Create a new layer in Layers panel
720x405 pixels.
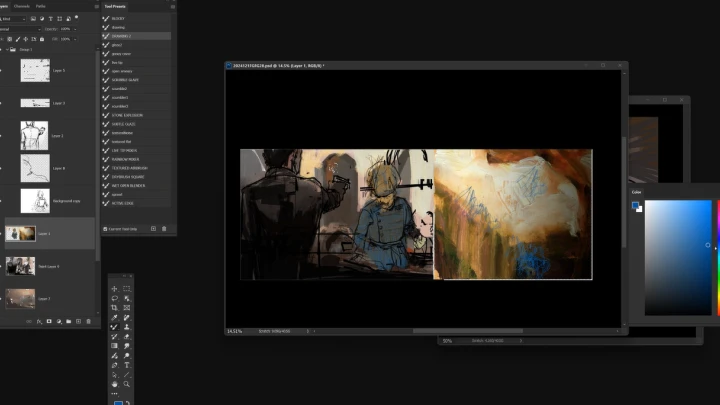[79, 322]
